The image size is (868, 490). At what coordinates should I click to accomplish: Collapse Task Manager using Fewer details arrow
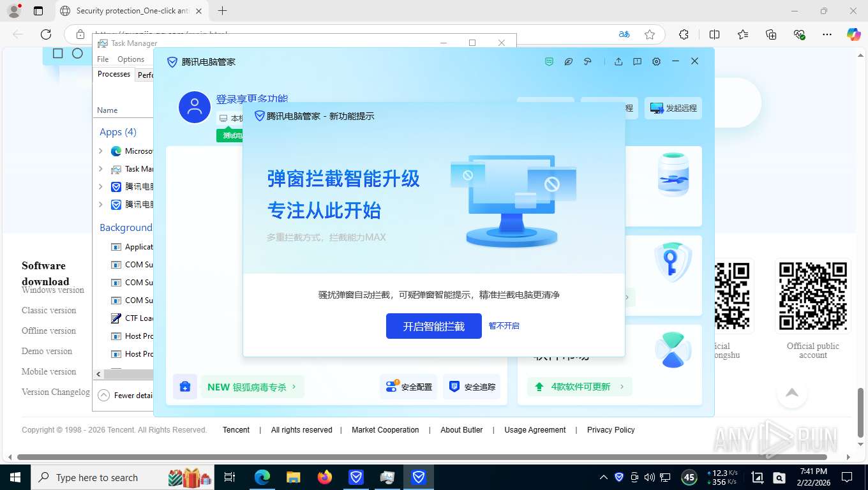(x=103, y=396)
